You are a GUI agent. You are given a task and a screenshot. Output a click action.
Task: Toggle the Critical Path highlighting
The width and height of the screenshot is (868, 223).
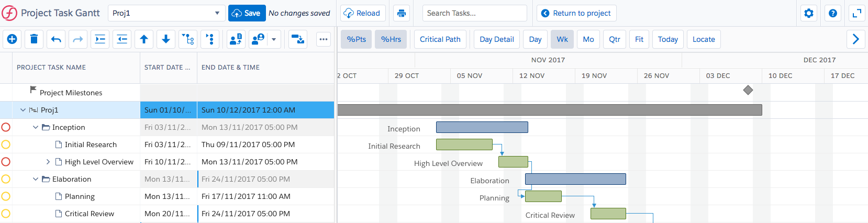pyautogui.click(x=440, y=39)
